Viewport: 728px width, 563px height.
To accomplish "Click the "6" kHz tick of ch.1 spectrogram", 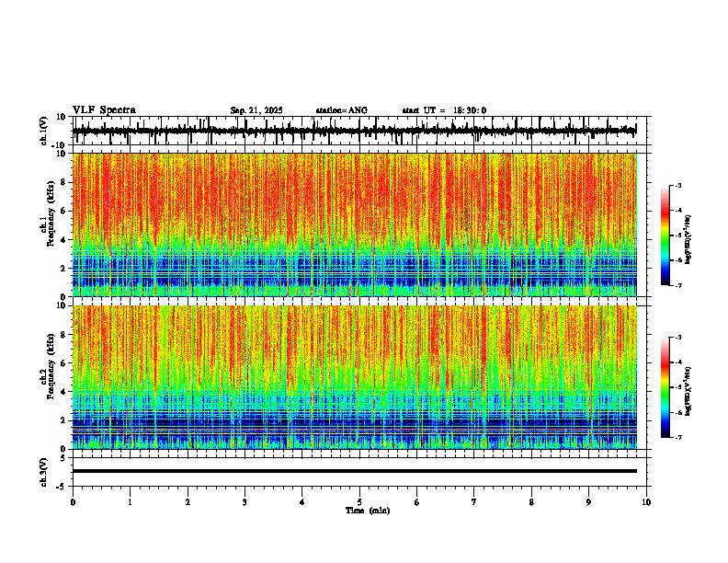I will [64, 212].
